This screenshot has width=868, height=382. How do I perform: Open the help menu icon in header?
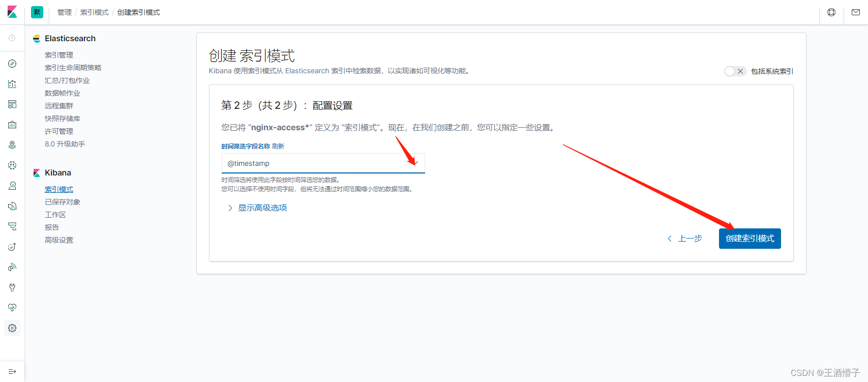[831, 12]
